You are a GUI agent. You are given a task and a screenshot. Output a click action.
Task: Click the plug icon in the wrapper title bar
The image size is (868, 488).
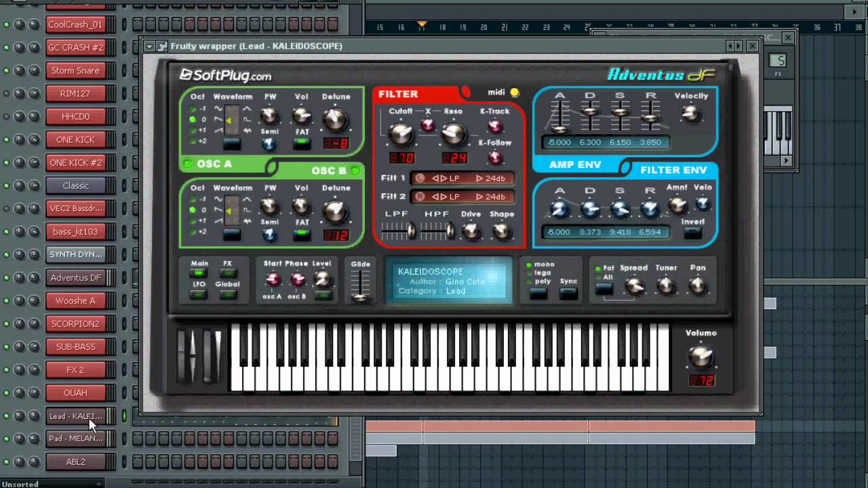tap(162, 46)
